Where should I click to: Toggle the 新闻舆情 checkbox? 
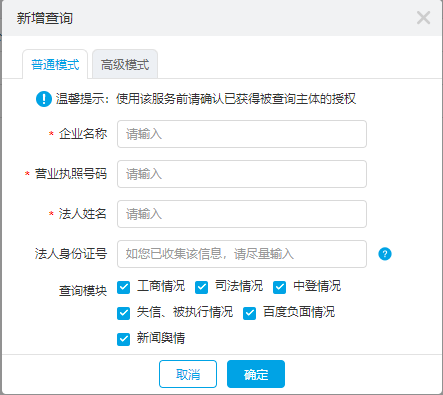click(x=124, y=339)
